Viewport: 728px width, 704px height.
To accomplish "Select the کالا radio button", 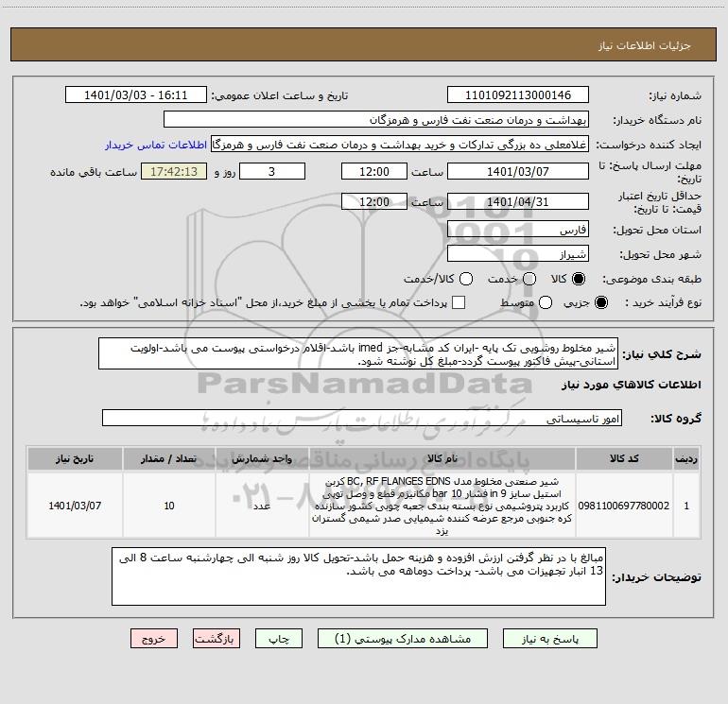I will click(579, 279).
